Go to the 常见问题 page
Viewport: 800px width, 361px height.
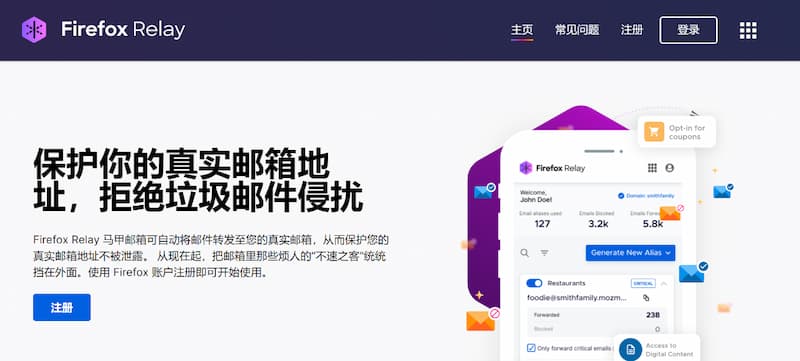(x=577, y=30)
